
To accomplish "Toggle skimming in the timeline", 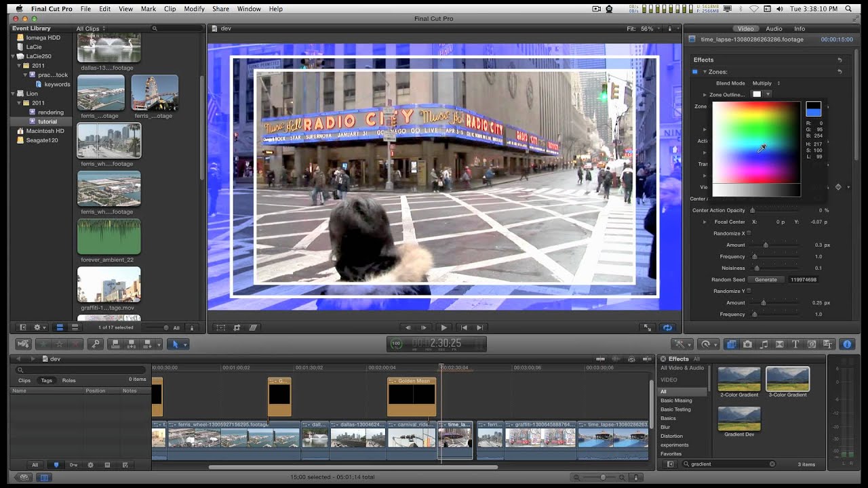I will tap(601, 359).
